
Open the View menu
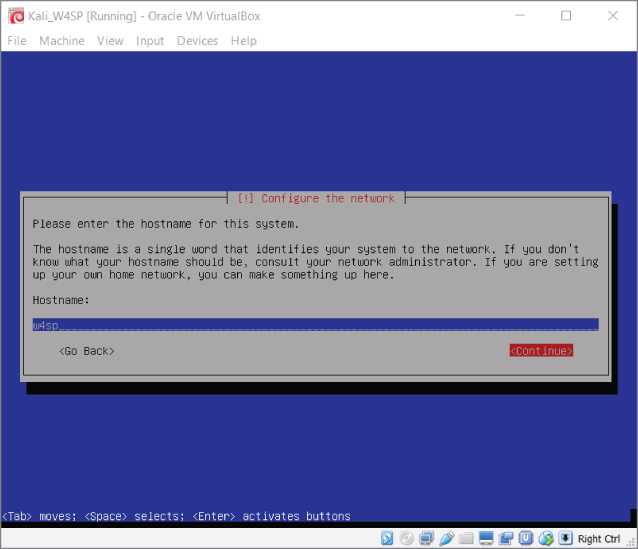tap(110, 41)
